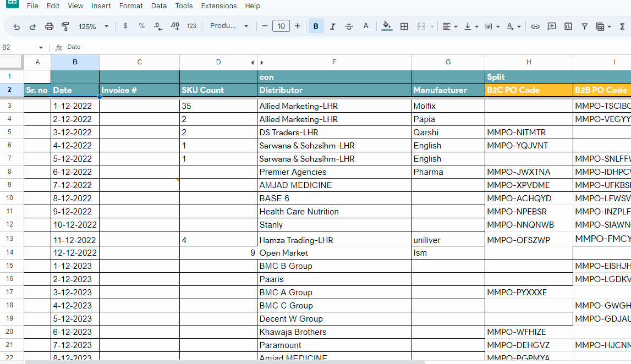Image resolution: width=631 pixels, height=364 pixels.
Task: Increase decimal places
Action: click(x=174, y=26)
